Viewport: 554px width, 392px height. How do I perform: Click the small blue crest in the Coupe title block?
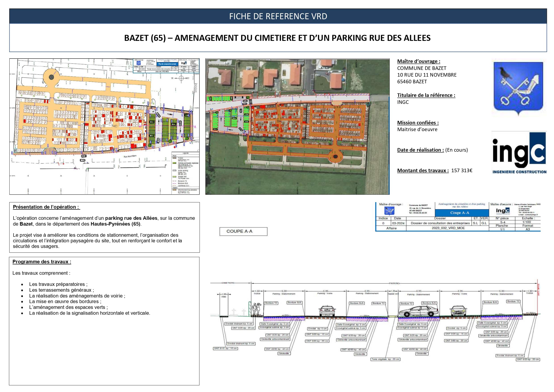coord(389,211)
